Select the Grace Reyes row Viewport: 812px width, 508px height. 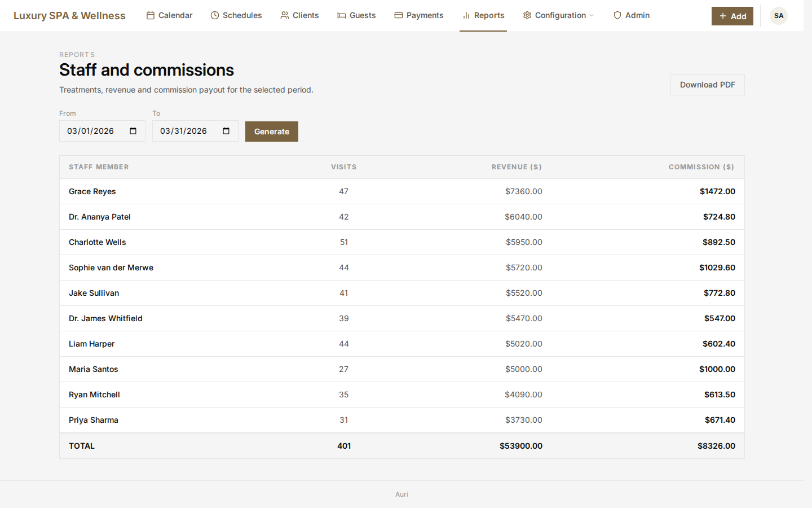(92, 191)
